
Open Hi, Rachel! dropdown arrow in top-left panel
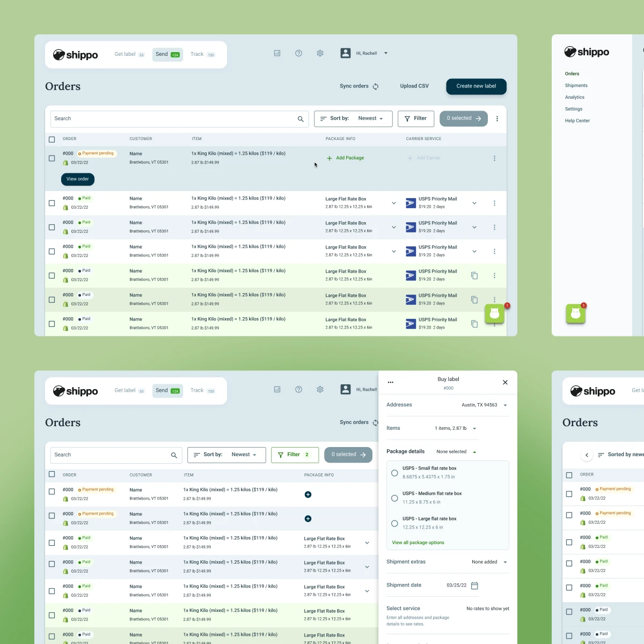pos(386,53)
